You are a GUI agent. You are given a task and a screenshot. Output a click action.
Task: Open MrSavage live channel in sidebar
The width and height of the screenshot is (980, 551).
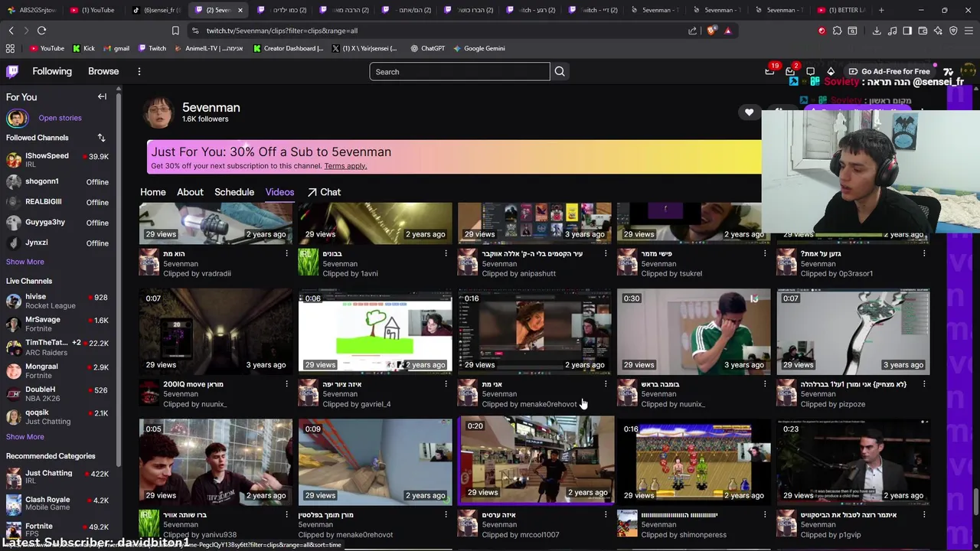(57, 324)
